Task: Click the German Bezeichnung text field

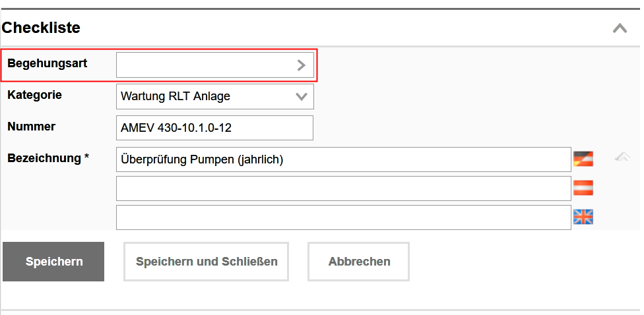Action: tap(343, 159)
